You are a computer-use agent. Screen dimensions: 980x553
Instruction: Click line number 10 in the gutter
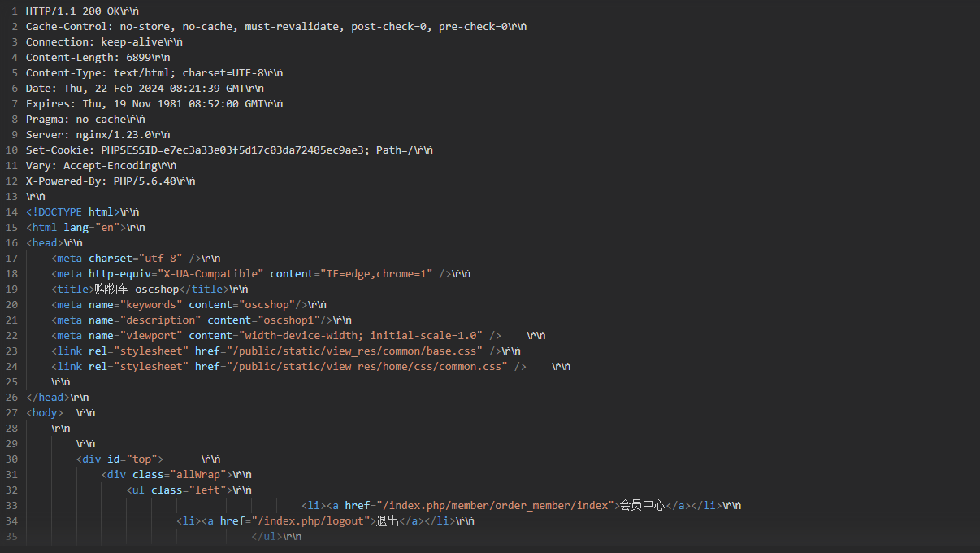[11, 150]
